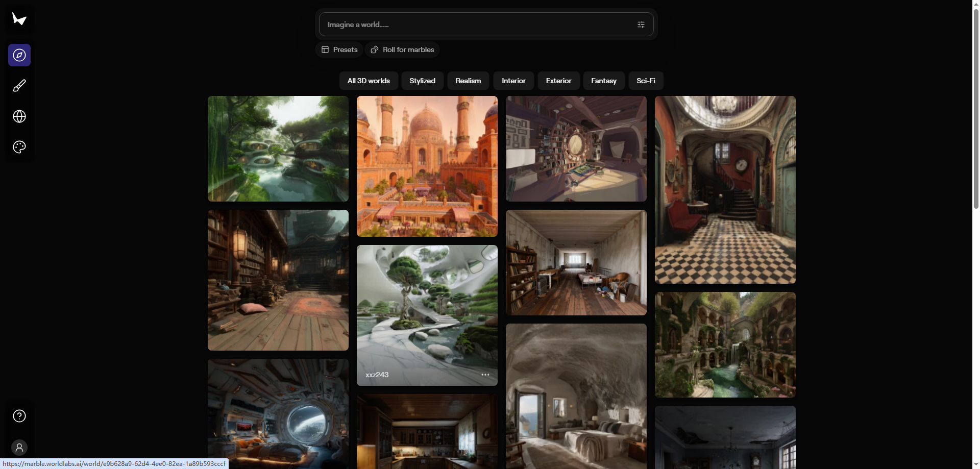Click the palette icon in the sidebar
Screen dimensions: 980x469
point(19,147)
